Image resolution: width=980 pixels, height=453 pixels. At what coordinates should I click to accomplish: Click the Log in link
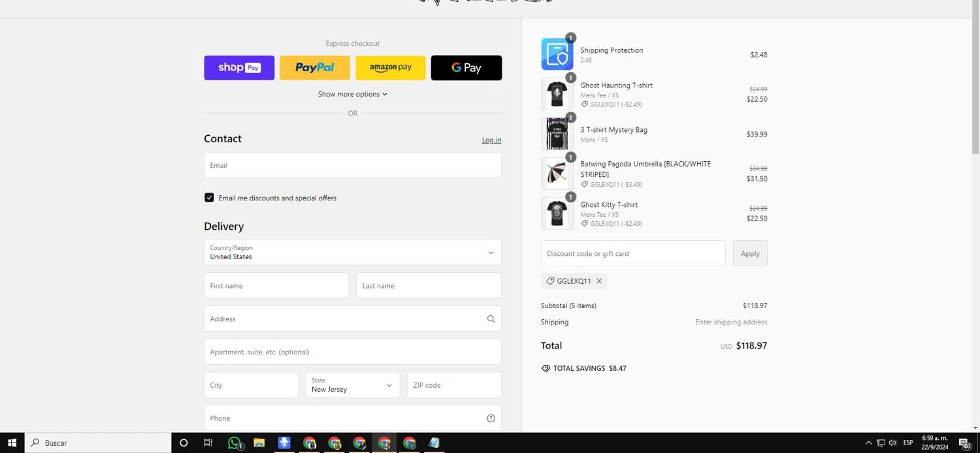pos(491,140)
